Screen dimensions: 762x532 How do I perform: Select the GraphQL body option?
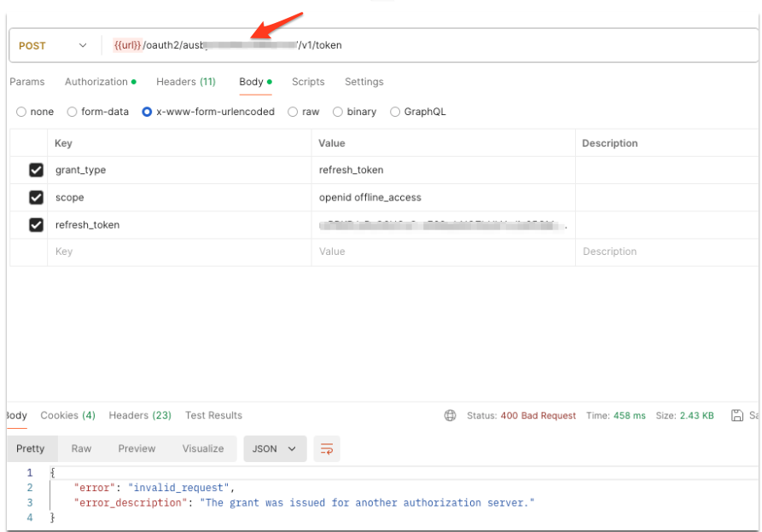point(417,112)
